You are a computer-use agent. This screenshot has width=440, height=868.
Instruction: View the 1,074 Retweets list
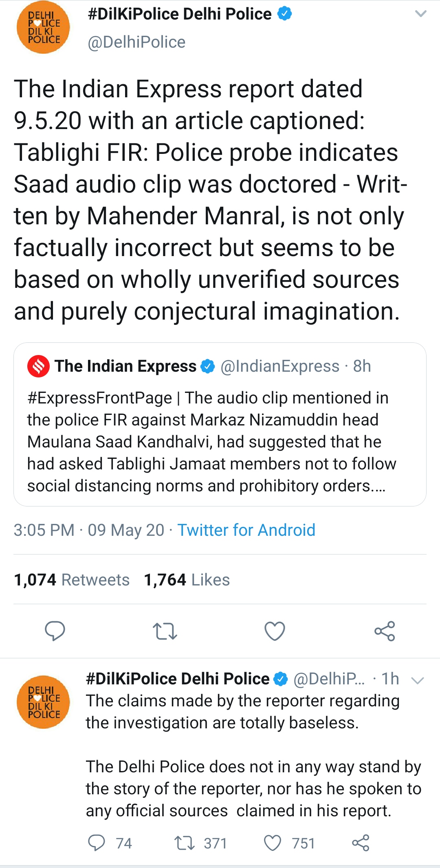(72, 580)
